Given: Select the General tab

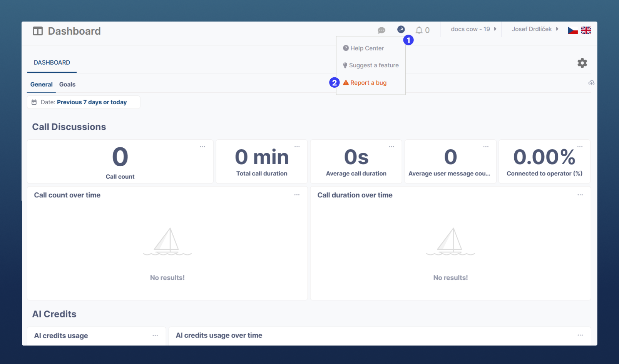Looking at the screenshot, I should (41, 85).
